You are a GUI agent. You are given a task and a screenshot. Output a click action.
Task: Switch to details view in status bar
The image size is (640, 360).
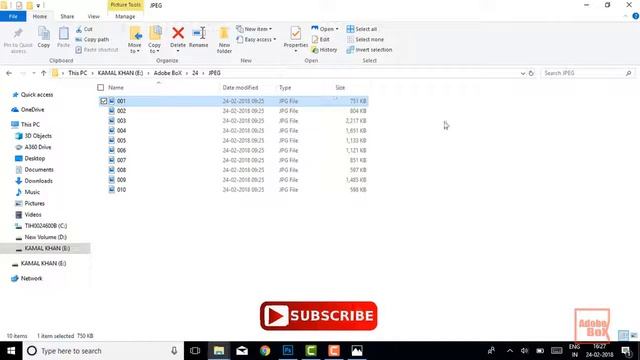pos(623,335)
